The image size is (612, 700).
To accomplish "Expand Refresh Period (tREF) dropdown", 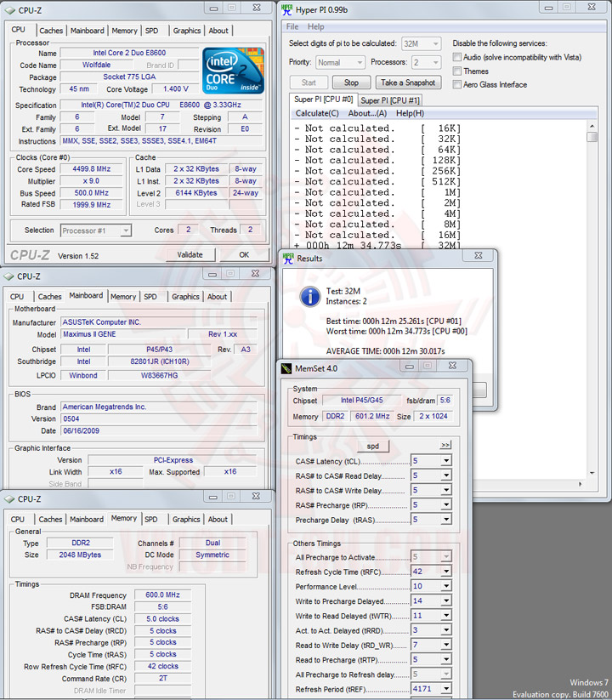I will click(446, 689).
